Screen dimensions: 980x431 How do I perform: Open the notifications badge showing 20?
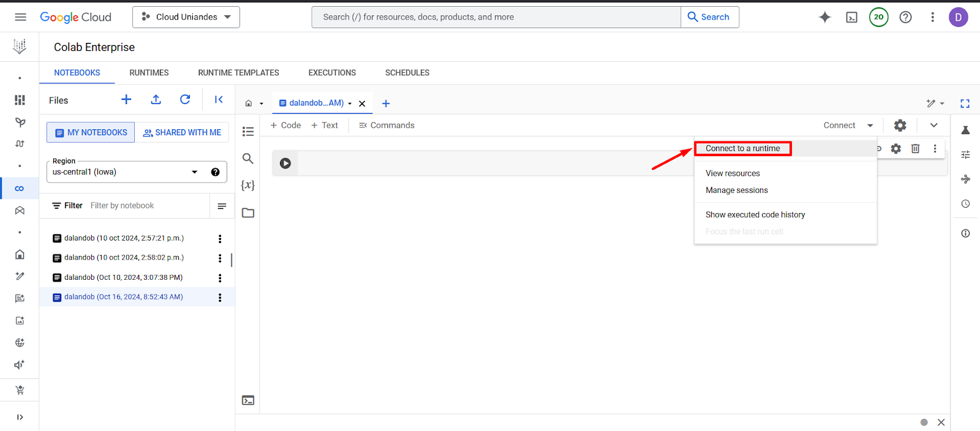(x=879, y=17)
